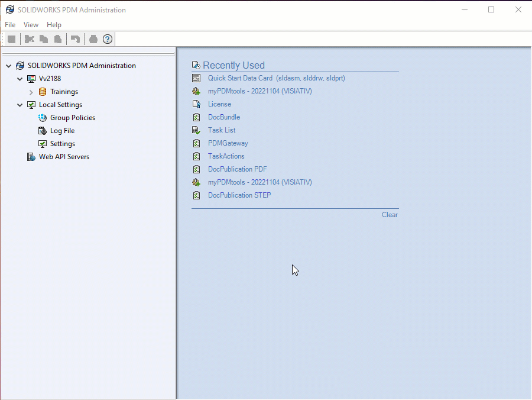Select Settings under Local Settings

click(62, 144)
